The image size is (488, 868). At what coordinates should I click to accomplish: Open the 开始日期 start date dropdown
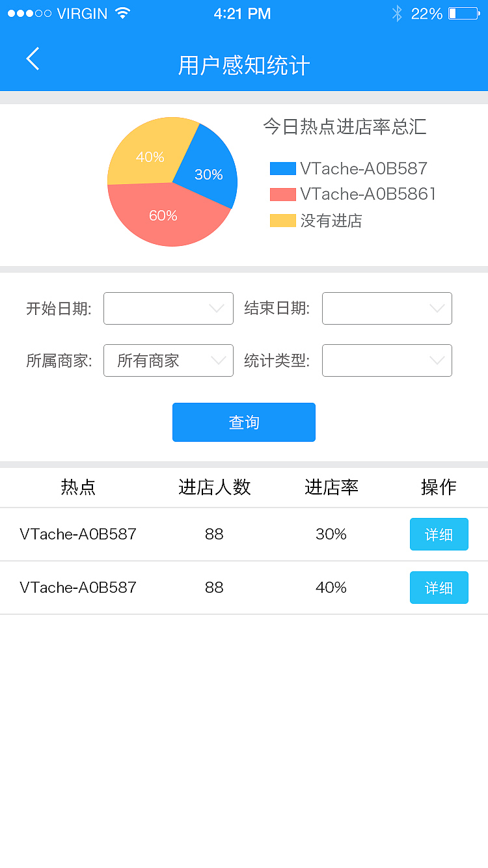[x=169, y=308]
